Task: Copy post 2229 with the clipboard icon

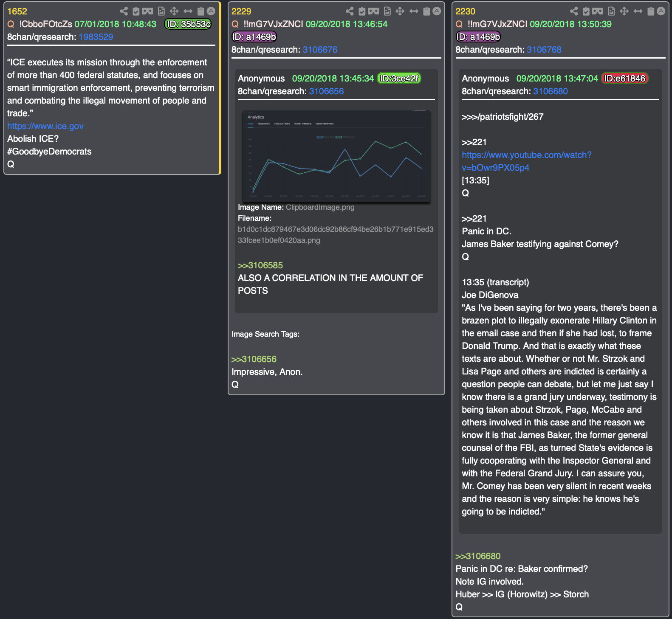Action: (427, 11)
